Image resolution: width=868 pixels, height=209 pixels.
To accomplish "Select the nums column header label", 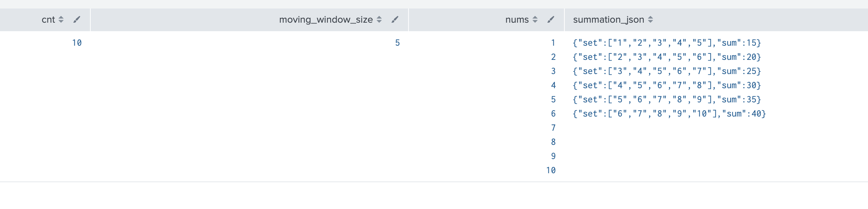I will (517, 19).
